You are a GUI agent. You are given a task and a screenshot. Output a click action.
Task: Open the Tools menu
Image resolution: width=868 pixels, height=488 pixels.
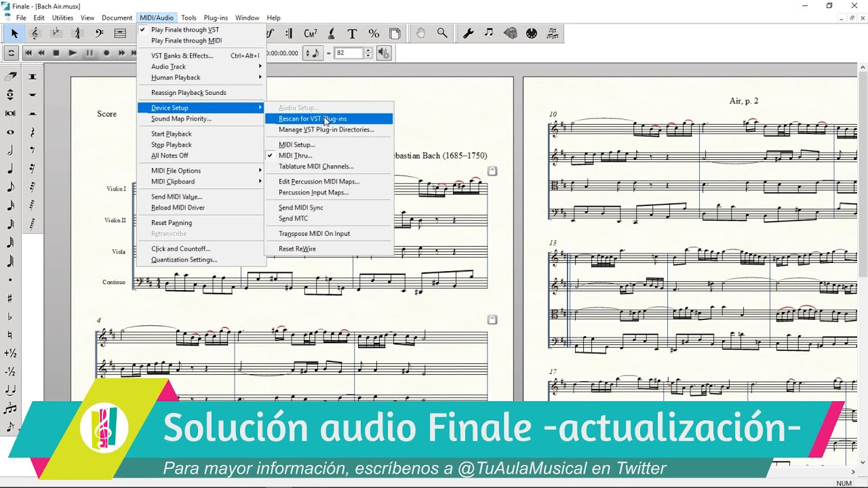pos(189,18)
